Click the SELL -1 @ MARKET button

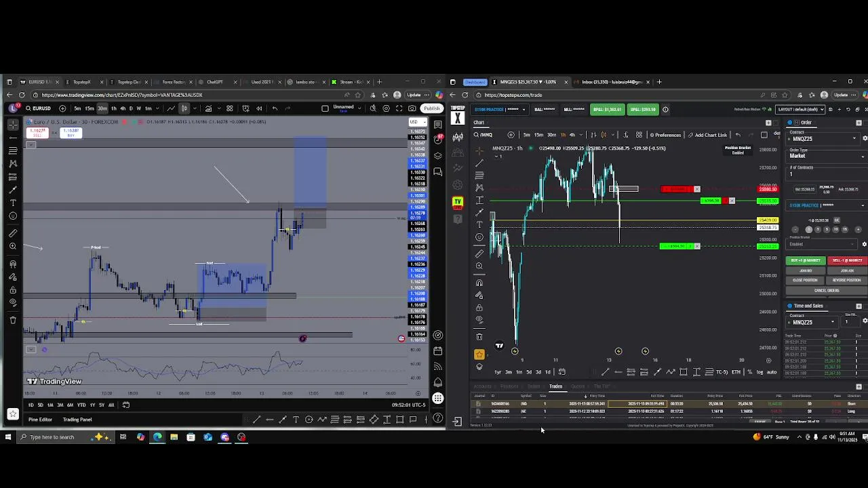(846, 261)
